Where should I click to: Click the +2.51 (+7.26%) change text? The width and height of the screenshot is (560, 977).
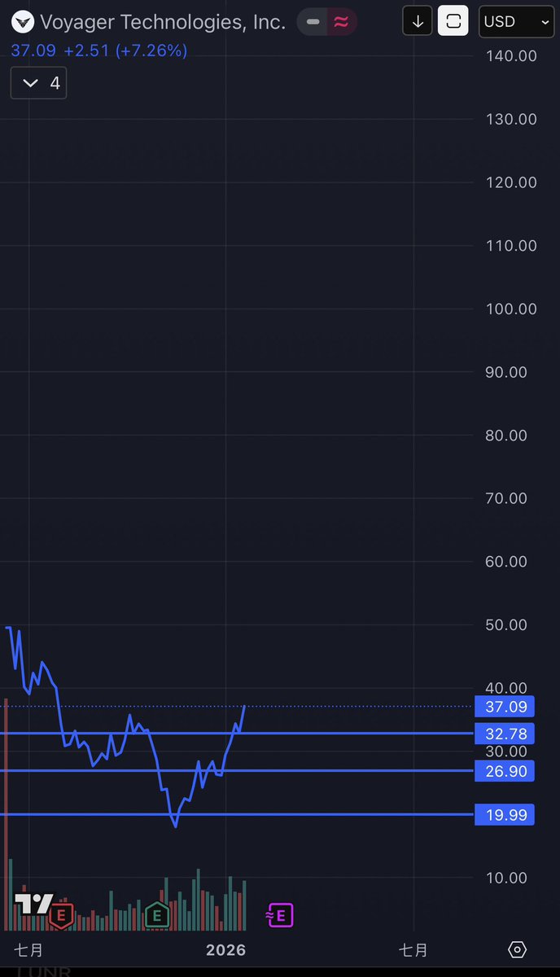(125, 51)
